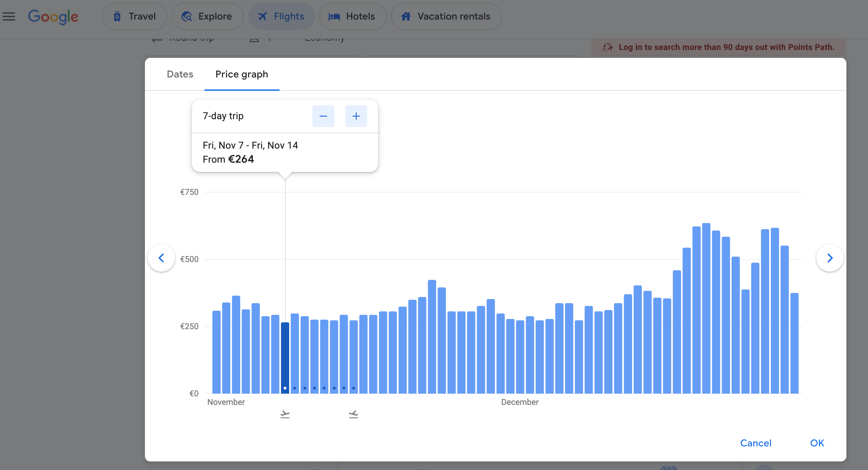Switch to the Explore tab
The image size is (868, 470).
[208, 16]
